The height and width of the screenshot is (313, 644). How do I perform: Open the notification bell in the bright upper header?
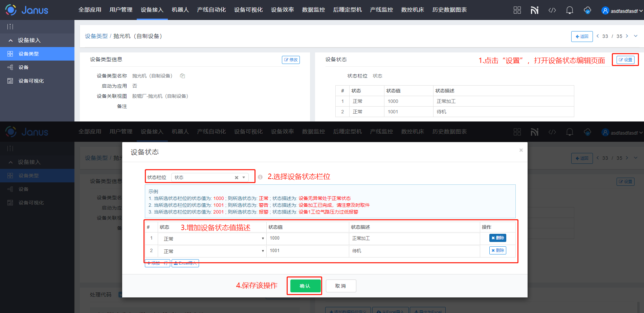coord(570,10)
